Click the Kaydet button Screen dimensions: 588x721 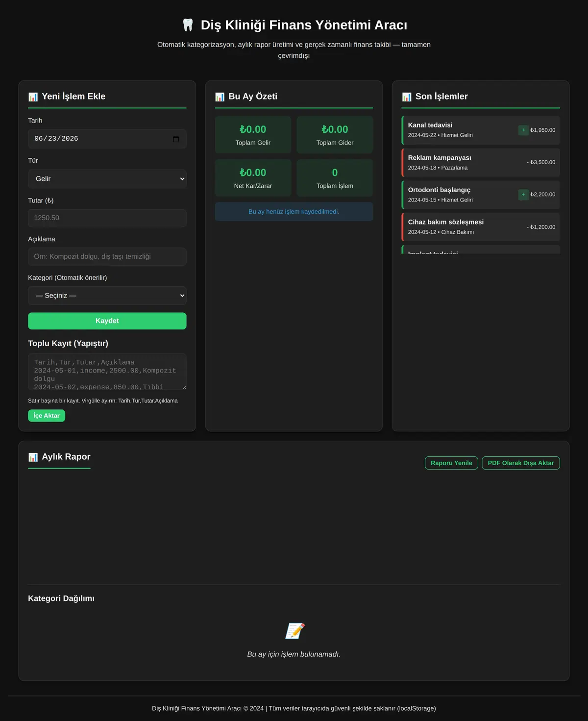pyautogui.click(x=107, y=321)
